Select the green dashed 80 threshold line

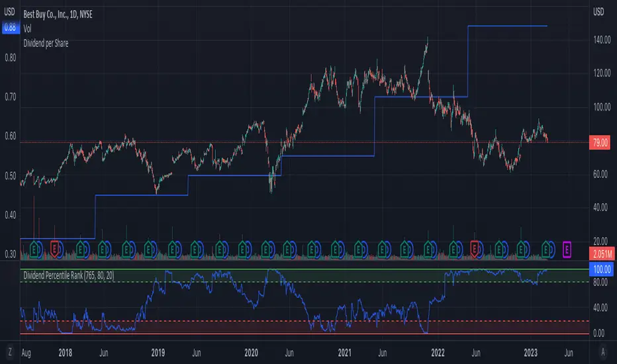point(305,282)
